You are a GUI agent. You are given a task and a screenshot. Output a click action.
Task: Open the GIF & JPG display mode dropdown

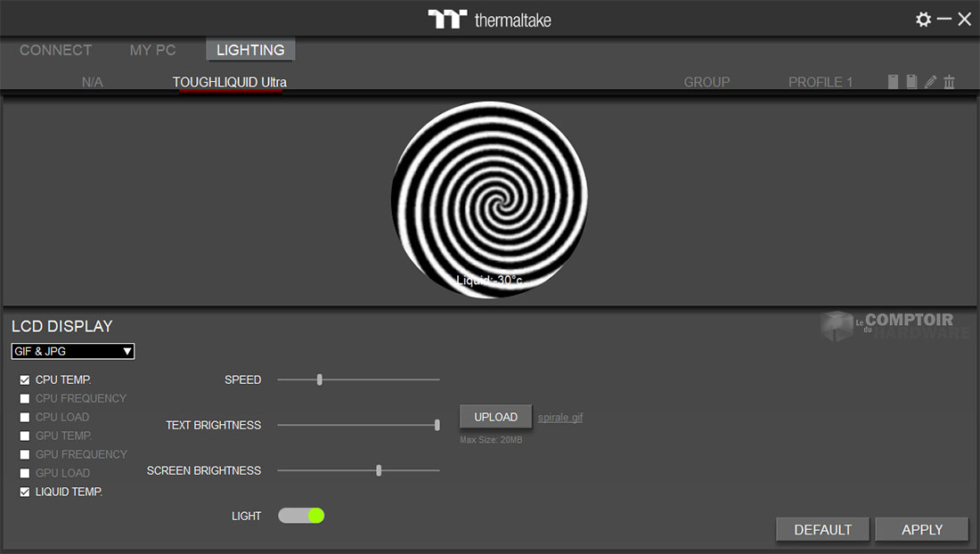coord(73,352)
